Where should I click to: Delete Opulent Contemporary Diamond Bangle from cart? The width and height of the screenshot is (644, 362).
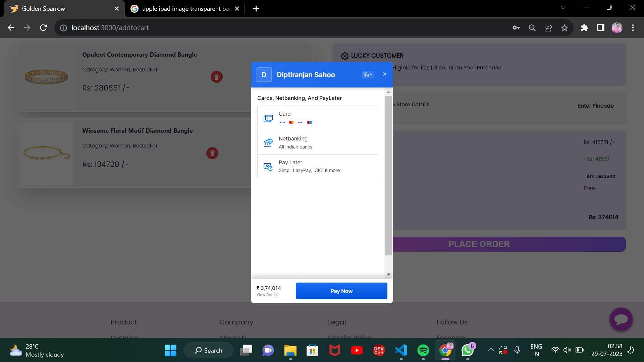(x=216, y=77)
